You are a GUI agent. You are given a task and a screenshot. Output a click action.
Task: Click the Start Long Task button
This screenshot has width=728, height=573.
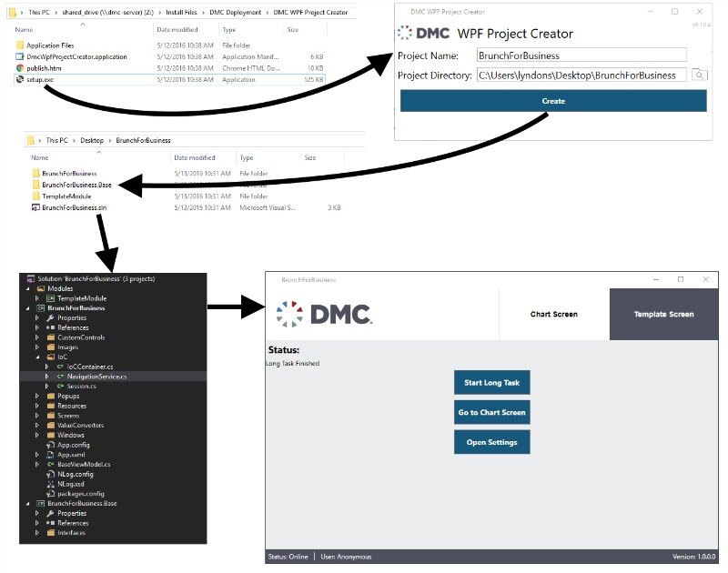click(x=491, y=382)
